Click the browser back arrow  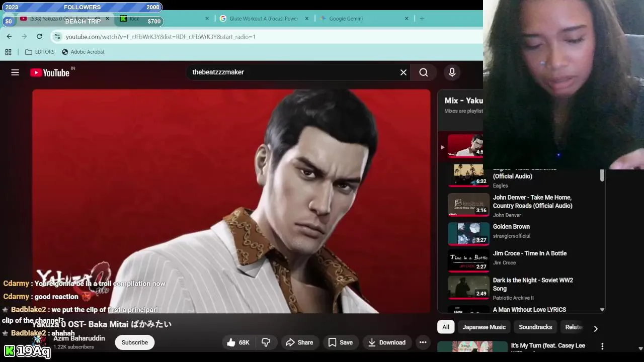coord(9,36)
